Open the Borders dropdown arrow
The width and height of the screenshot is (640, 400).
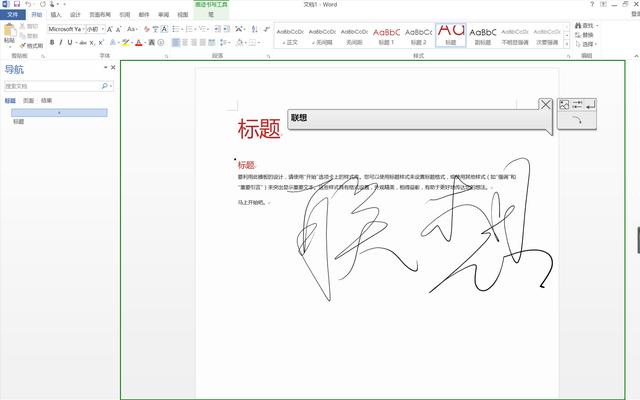click(x=260, y=42)
